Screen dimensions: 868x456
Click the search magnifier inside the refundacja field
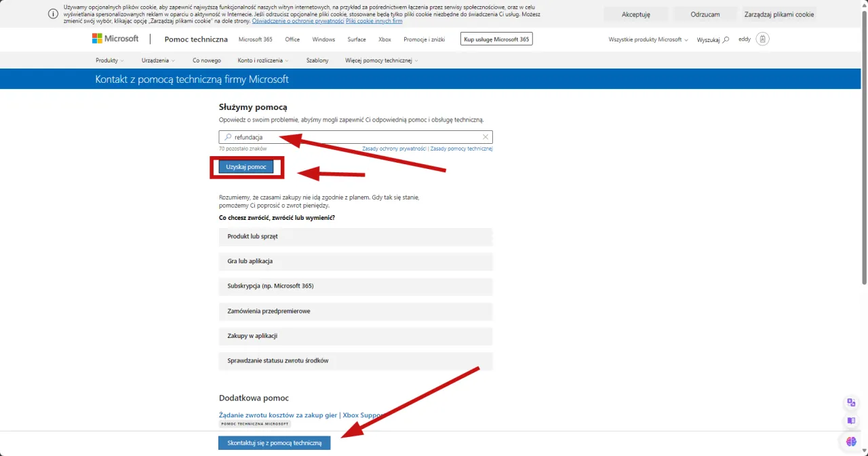(x=226, y=136)
